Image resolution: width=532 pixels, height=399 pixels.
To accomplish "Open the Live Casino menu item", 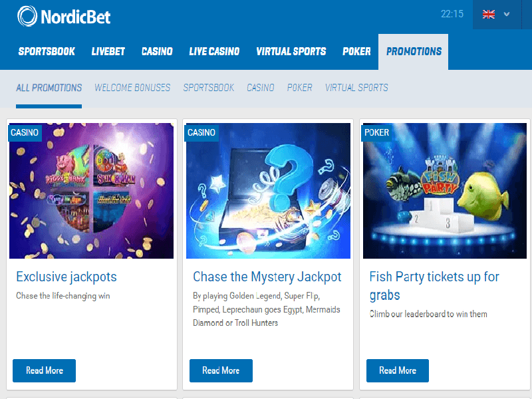I will (214, 51).
